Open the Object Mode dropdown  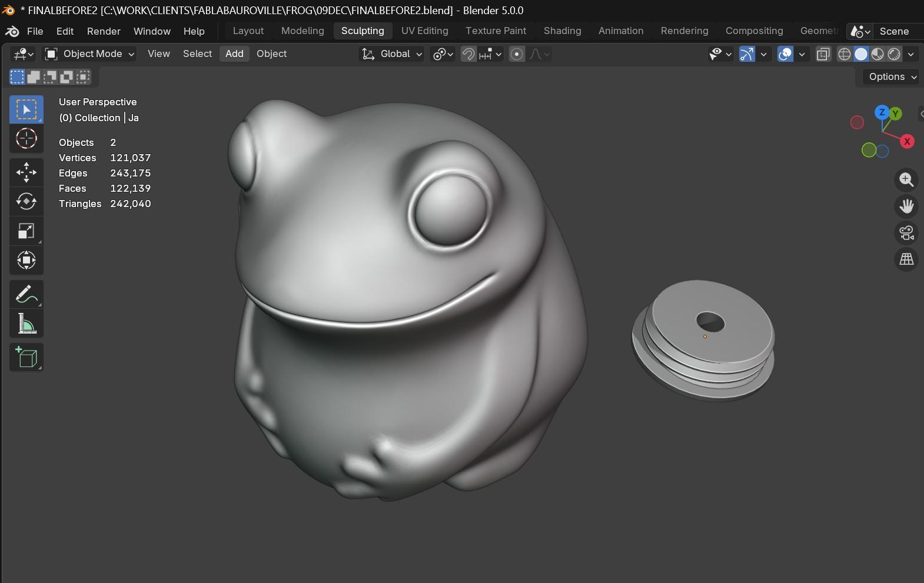[90, 54]
